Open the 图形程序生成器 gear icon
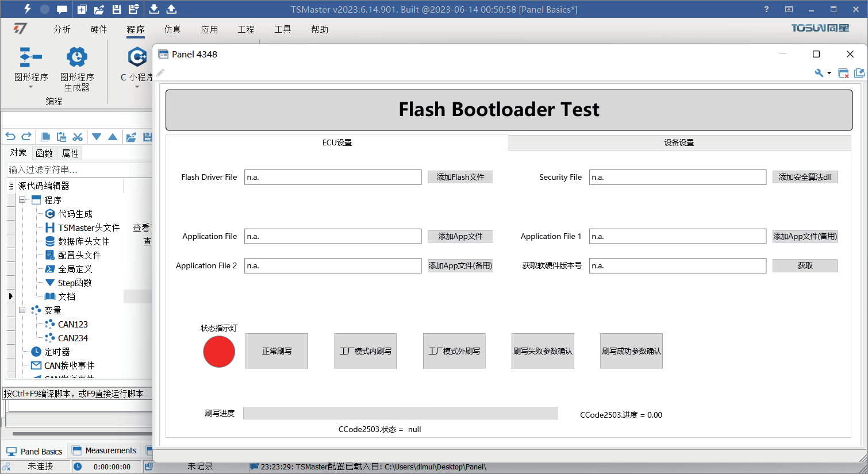Image resolution: width=868 pixels, height=474 pixels. (77, 57)
